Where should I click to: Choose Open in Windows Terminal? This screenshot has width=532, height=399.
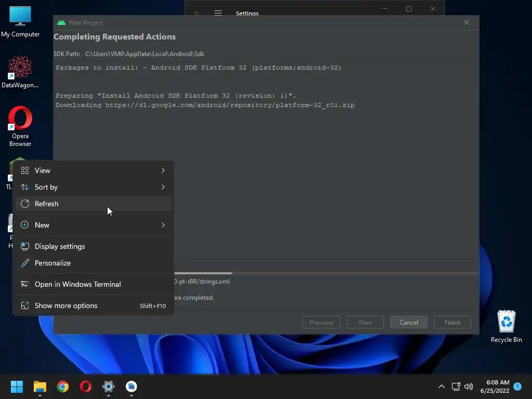tap(94, 284)
